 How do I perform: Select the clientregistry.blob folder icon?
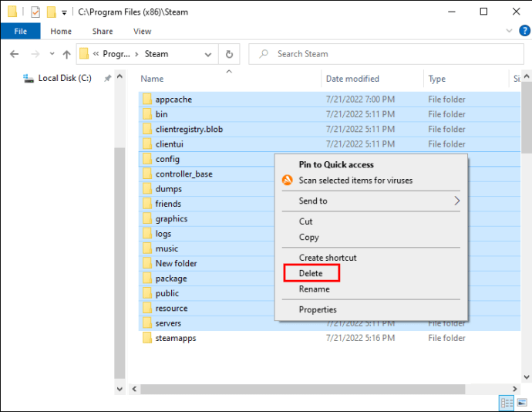147,129
